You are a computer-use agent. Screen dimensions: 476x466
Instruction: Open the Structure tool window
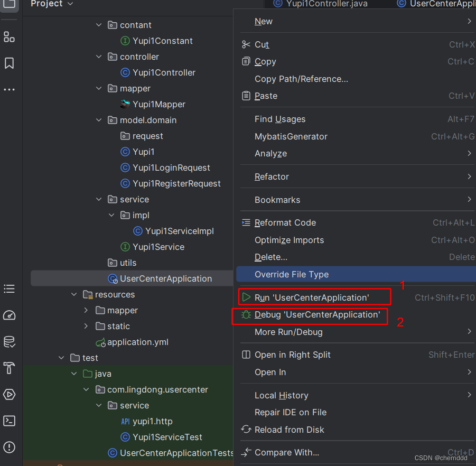point(9,36)
